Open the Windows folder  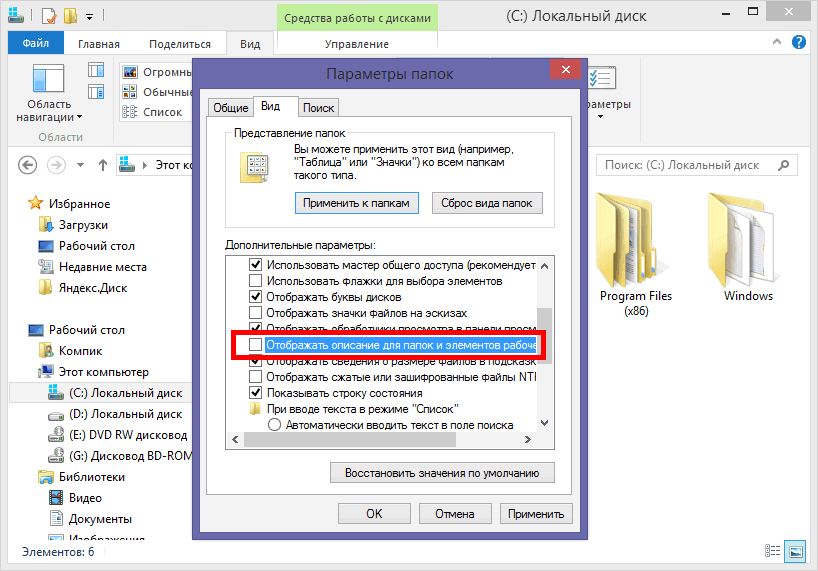tap(748, 248)
